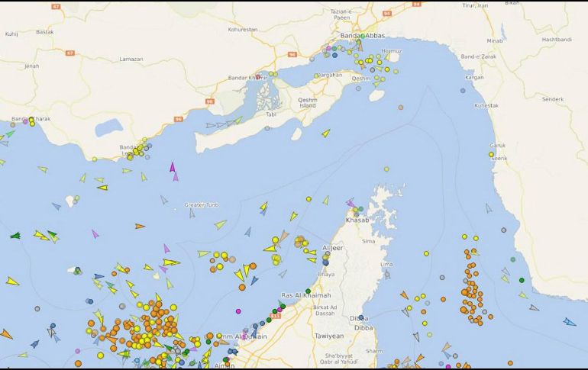Select the Jenah label
The image size is (588, 370).
pyautogui.click(x=32, y=66)
